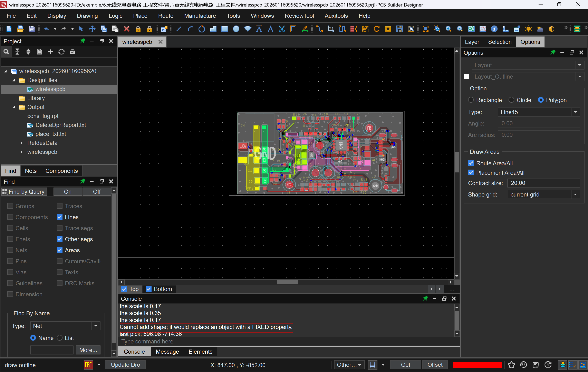Image resolution: width=588 pixels, height=372 pixels.
Task: Click the zoom fit frame icon
Action: tap(425, 29)
